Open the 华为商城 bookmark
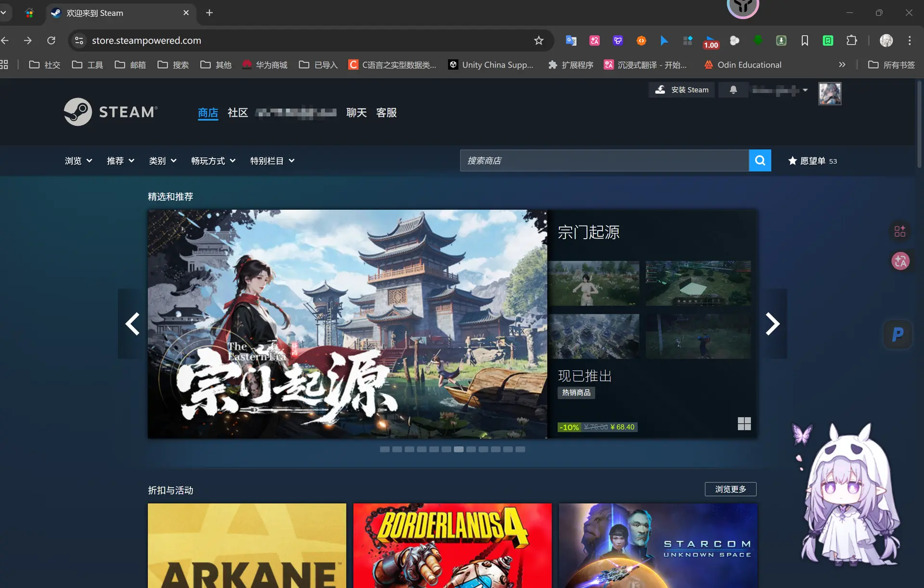The image size is (924, 588). pos(265,65)
